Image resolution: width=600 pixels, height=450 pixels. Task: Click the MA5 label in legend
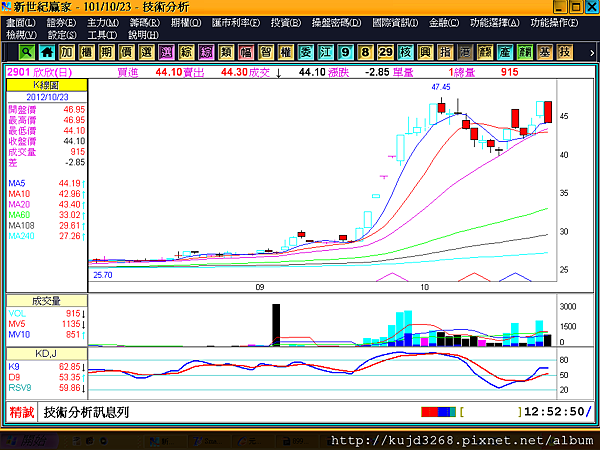point(17,183)
